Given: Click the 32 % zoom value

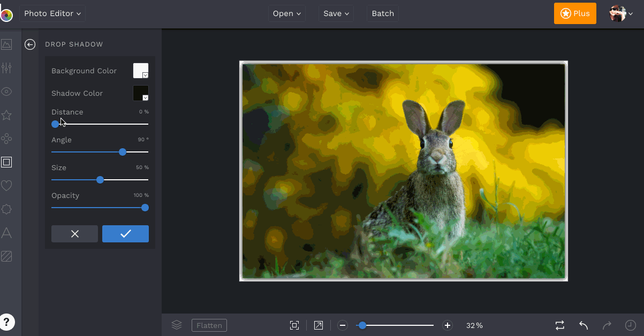Looking at the screenshot, I should (474, 325).
